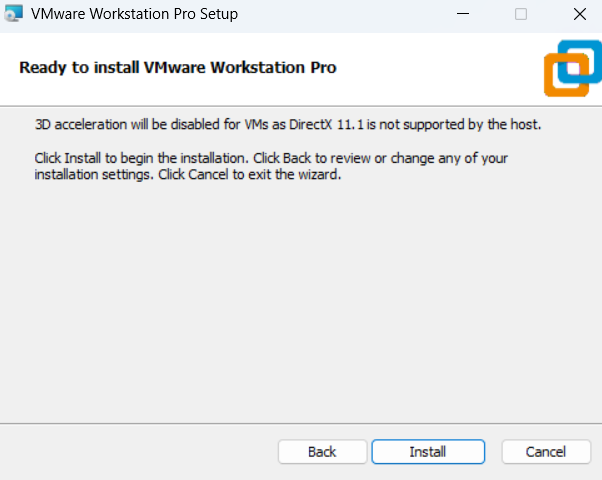Click the greyed-out maximize button
Image resolution: width=602 pixels, height=480 pixels.
[521, 15]
